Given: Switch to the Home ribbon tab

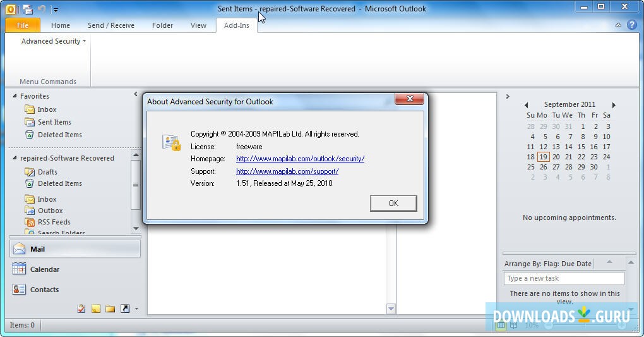Looking at the screenshot, I should click(x=61, y=25).
